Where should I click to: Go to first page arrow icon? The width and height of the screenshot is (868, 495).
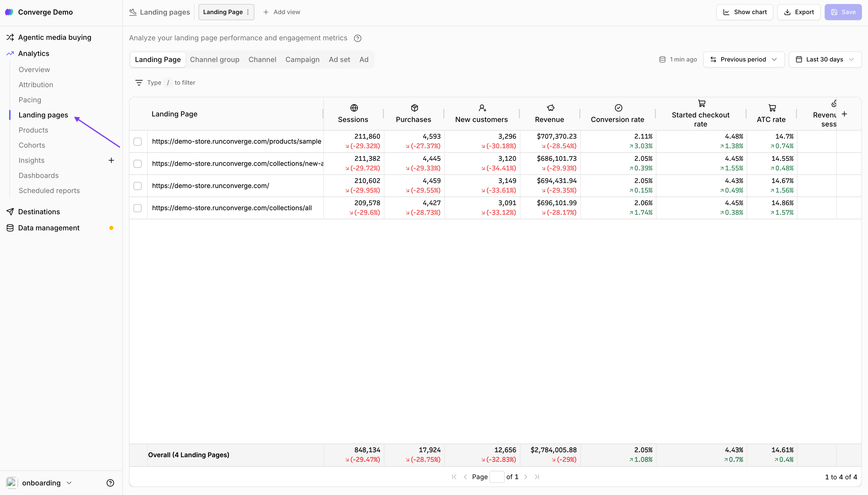tap(454, 477)
